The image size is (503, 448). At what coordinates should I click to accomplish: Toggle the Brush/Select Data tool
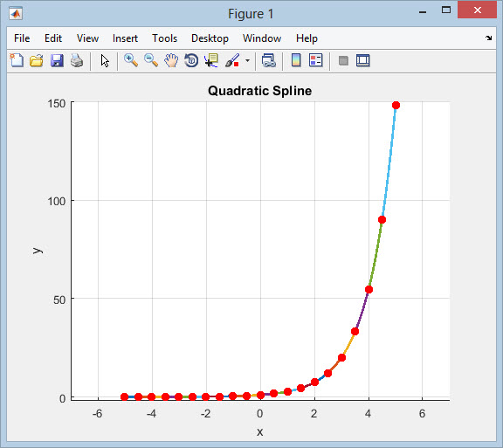(x=232, y=60)
